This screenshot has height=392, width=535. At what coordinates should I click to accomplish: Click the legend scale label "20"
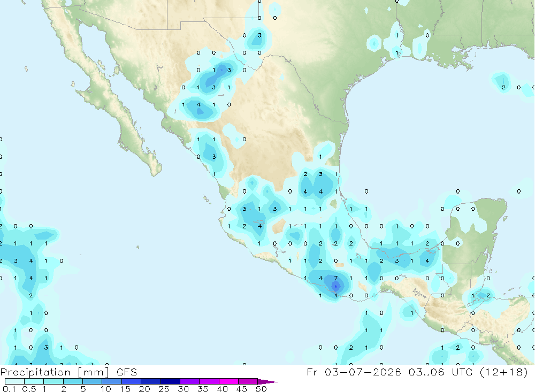144,389
